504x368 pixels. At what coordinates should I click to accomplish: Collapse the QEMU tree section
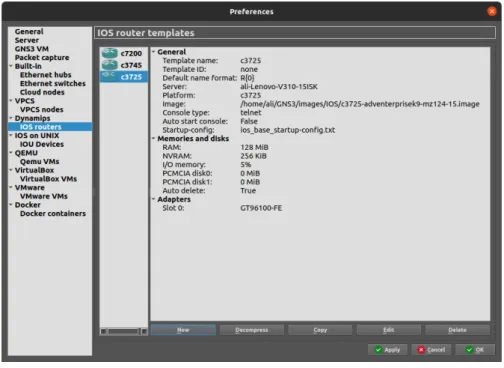[x=11, y=153]
